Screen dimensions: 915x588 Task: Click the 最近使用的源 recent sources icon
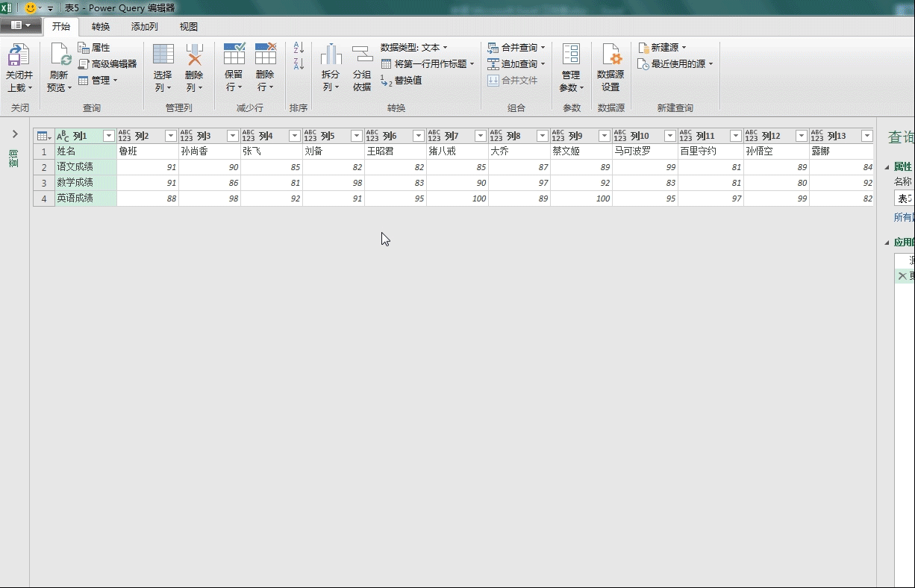coord(643,64)
